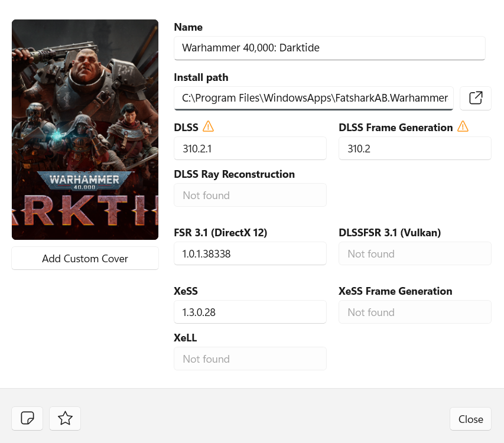
Task: Click the DLSS warning triangle icon
Action: [208, 126]
